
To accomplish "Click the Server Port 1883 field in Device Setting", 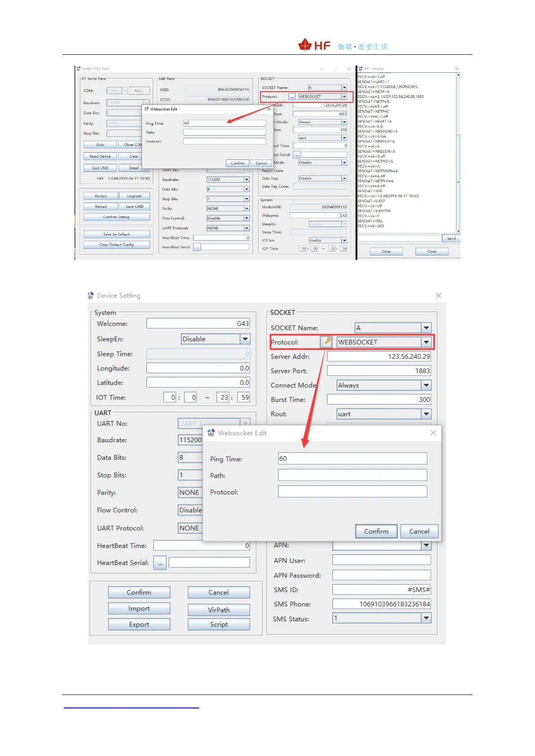I will pos(379,371).
